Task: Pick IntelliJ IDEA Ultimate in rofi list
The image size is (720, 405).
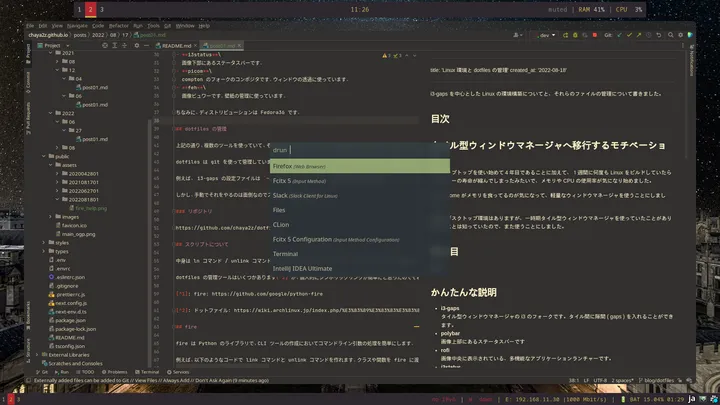Action: [360, 269]
